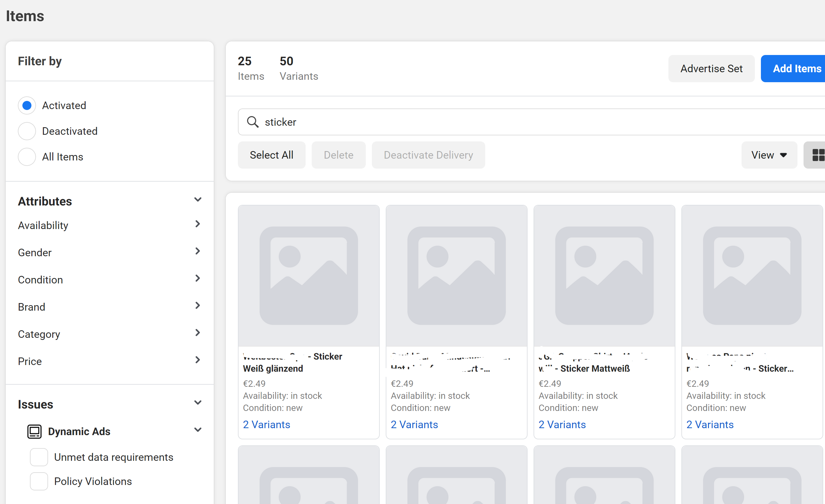
Task: Click the sticker search input field
Action: click(502, 122)
